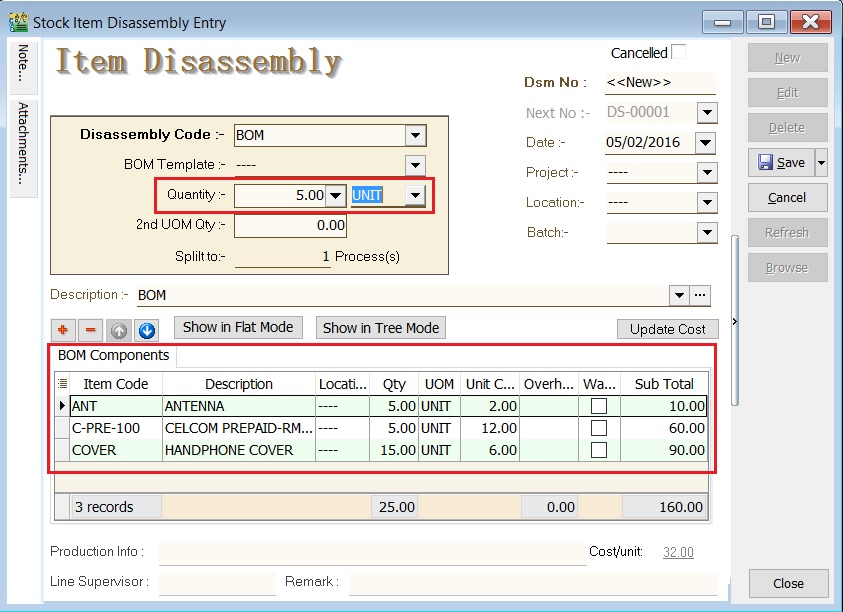
Task: Open the Description lookup ellipsis
Action: pos(699,295)
